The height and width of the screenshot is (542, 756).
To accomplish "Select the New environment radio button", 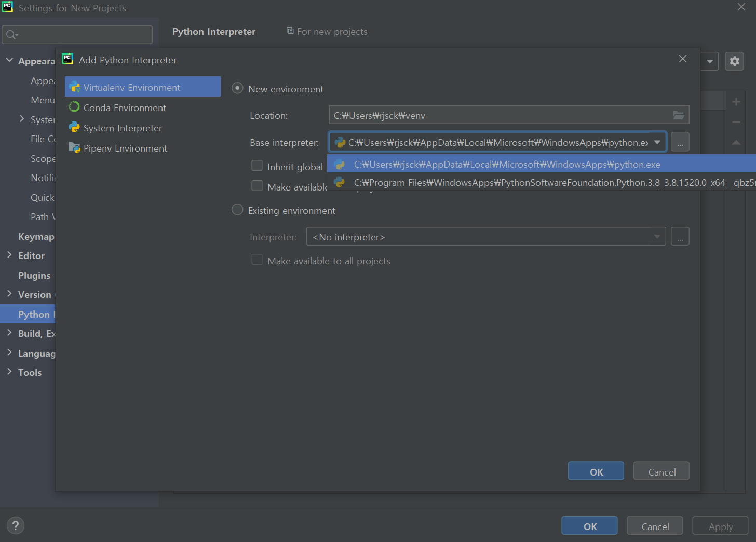I will (237, 88).
